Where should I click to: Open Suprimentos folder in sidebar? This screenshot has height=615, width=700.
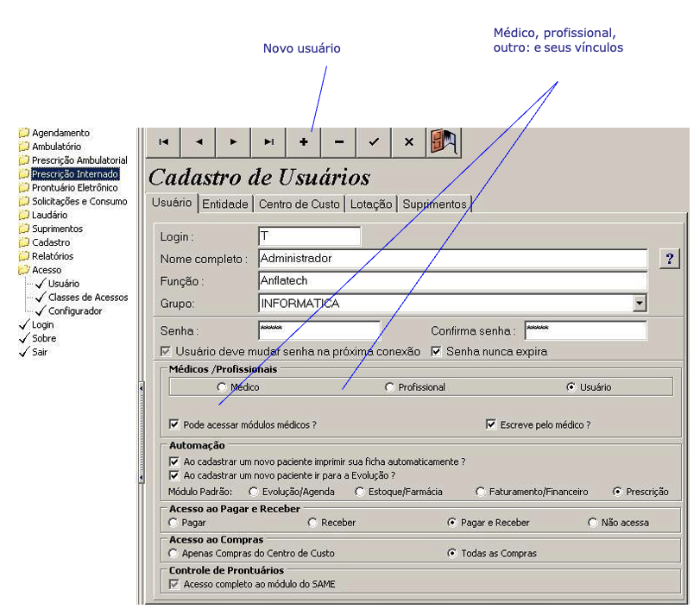[x=51, y=229]
